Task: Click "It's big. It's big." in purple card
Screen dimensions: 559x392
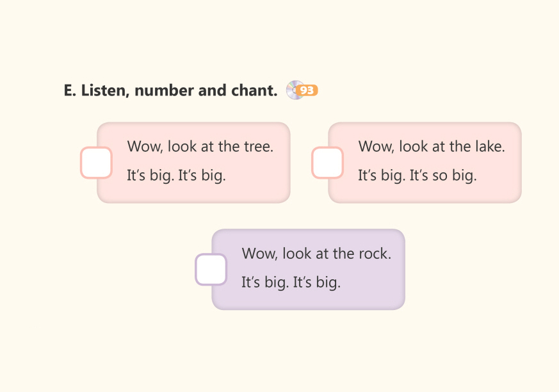Action: click(291, 282)
